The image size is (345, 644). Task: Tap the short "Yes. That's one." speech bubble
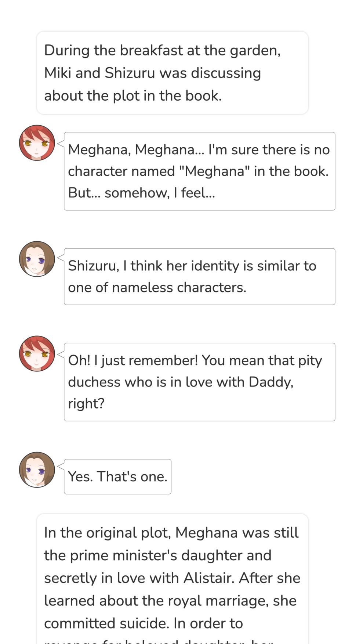(x=117, y=476)
